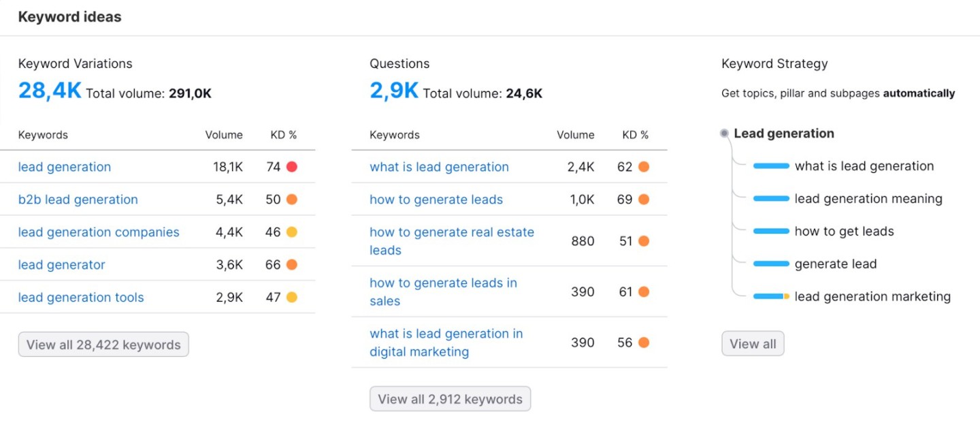Select how to get leads subtopic
This screenshot has width=980, height=425.
pos(844,232)
